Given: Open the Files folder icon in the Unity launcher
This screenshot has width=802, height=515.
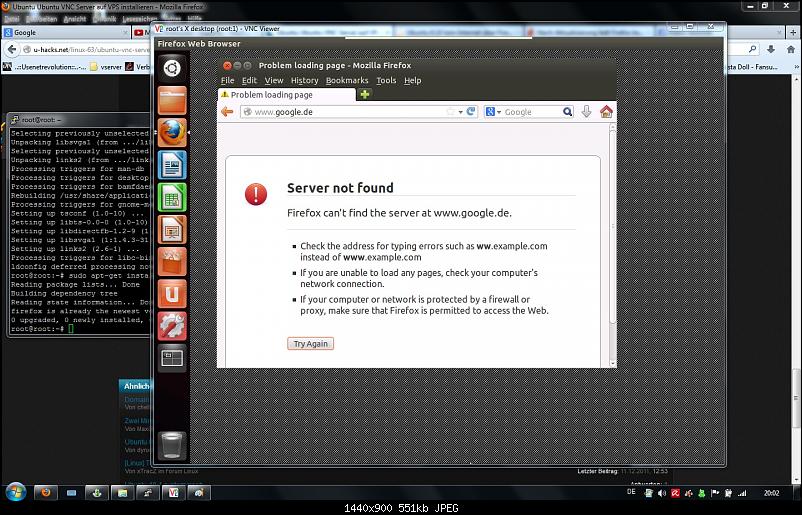Looking at the screenshot, I should click(x=172, y=100).
